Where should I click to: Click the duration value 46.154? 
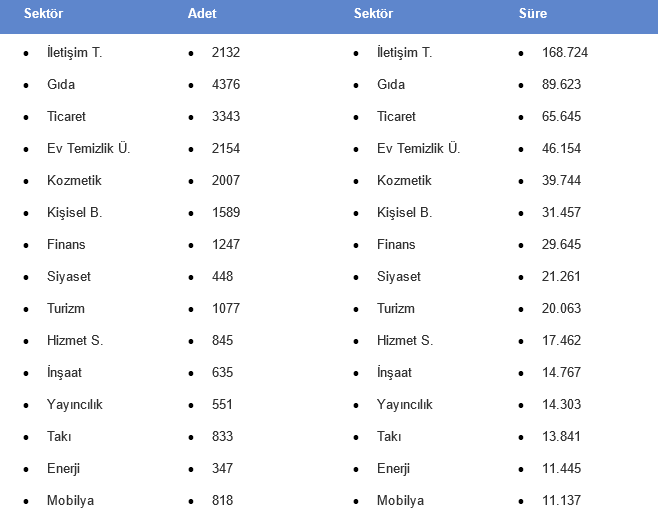tap(561, 148)
